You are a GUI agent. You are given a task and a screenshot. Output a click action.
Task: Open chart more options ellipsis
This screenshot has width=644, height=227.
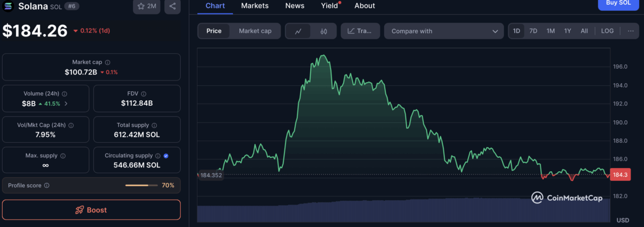click(630, 31)
